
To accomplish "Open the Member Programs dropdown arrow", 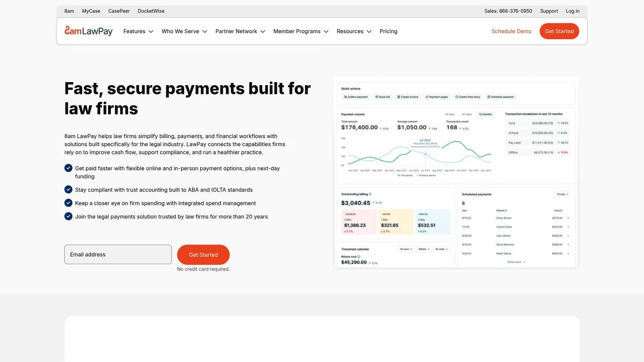I will coord(326,31).
